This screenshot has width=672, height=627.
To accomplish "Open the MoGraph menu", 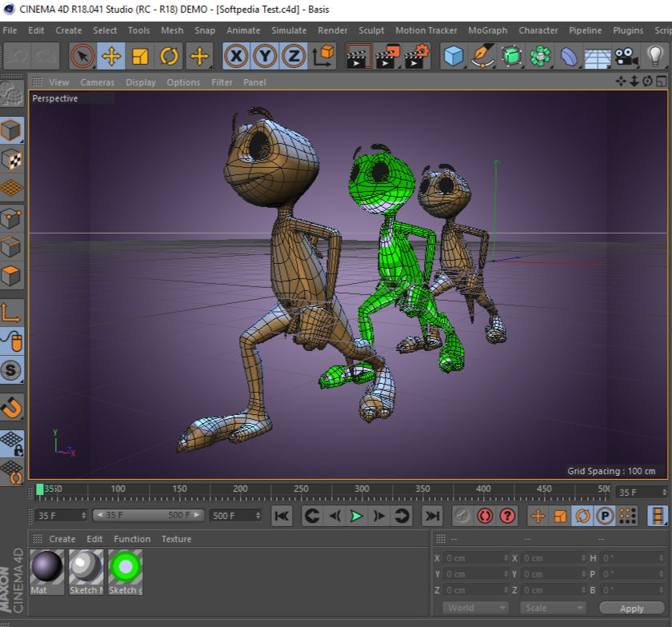I will 488,30.
